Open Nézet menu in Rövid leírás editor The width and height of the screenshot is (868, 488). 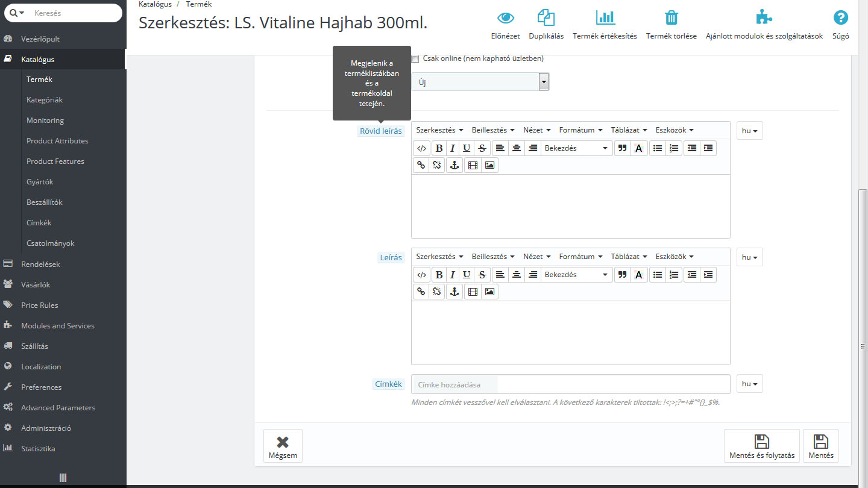(x=537, y=130)
